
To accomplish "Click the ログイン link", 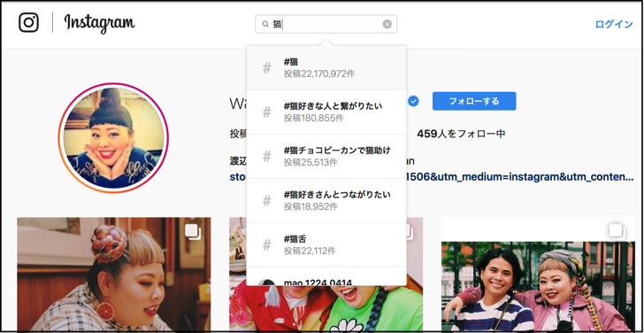I will coord(614,24).
